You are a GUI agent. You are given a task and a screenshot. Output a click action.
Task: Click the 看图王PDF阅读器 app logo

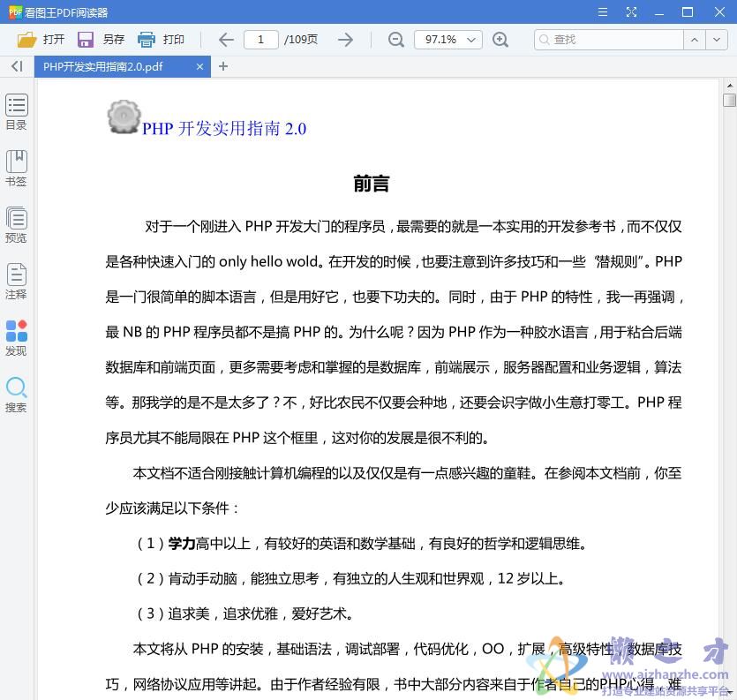15,12
